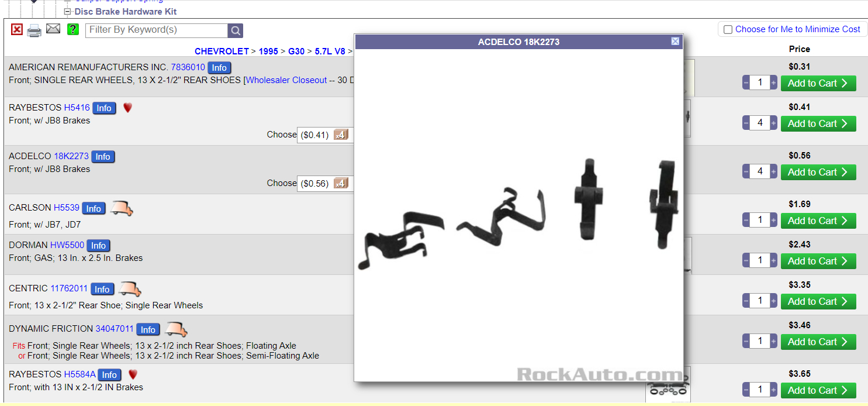Increase quantity for the $3.35 item
The height and width of the screenshot is (406, 868).
point(773,301)
